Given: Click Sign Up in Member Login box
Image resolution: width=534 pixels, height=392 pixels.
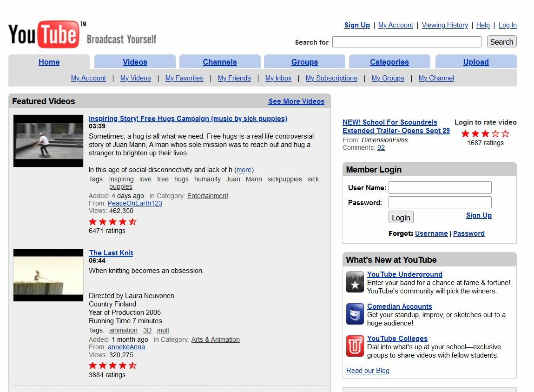Looking at the screenshot, I should (479, 215).
